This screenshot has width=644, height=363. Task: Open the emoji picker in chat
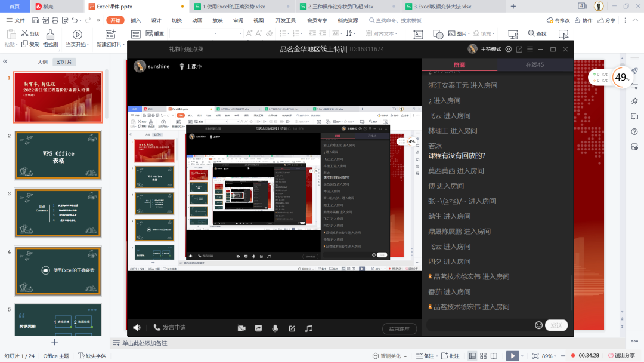(539, 325)
